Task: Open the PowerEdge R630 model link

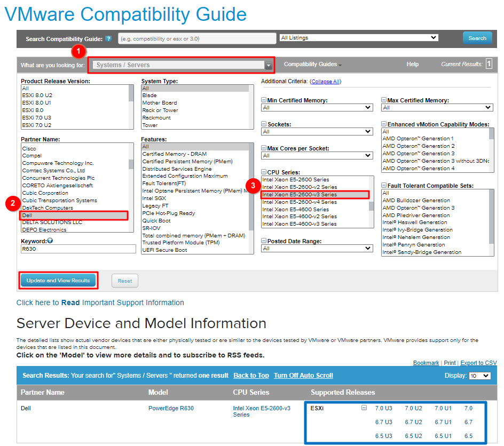Action: coord(171,408)
